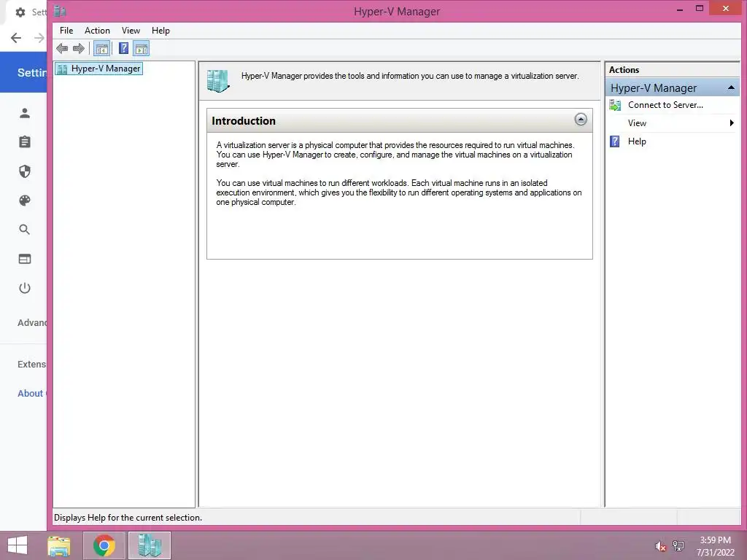Select Hyper-V Manager node in console tree
Screen dimensions: 747x560
[x=99, y=69]
